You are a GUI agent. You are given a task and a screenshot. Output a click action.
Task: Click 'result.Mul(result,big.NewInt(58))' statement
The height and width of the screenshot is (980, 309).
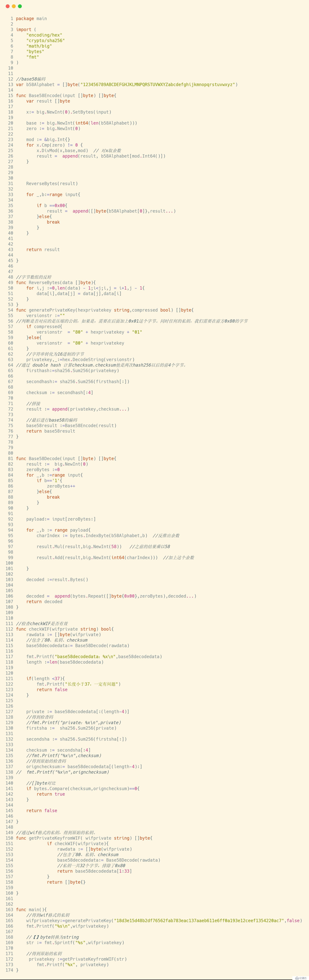(x=79, y=547)
